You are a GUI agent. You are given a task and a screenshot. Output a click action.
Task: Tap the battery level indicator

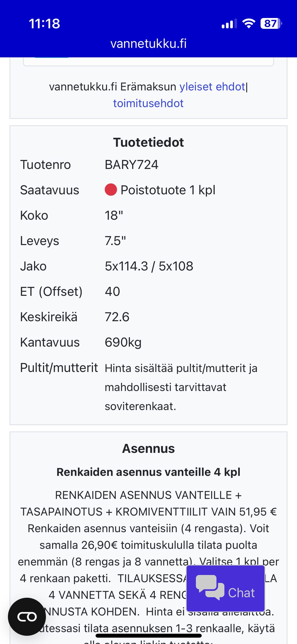[x=271, y=24]
